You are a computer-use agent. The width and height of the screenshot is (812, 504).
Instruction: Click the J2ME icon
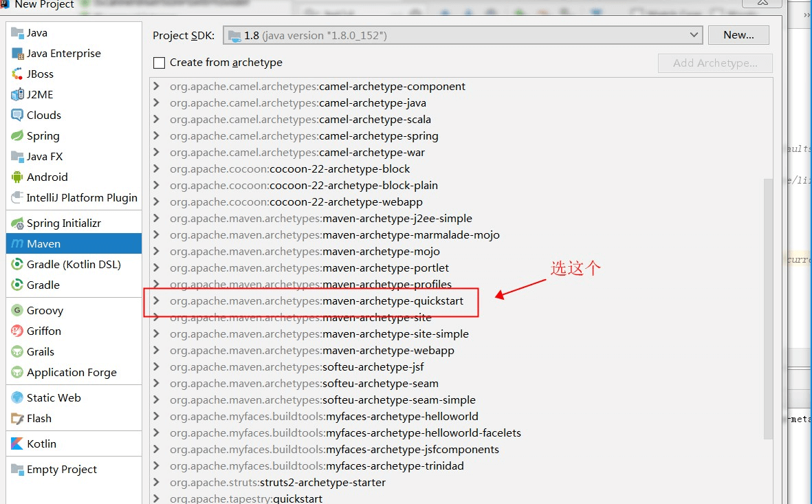(17, 95)
